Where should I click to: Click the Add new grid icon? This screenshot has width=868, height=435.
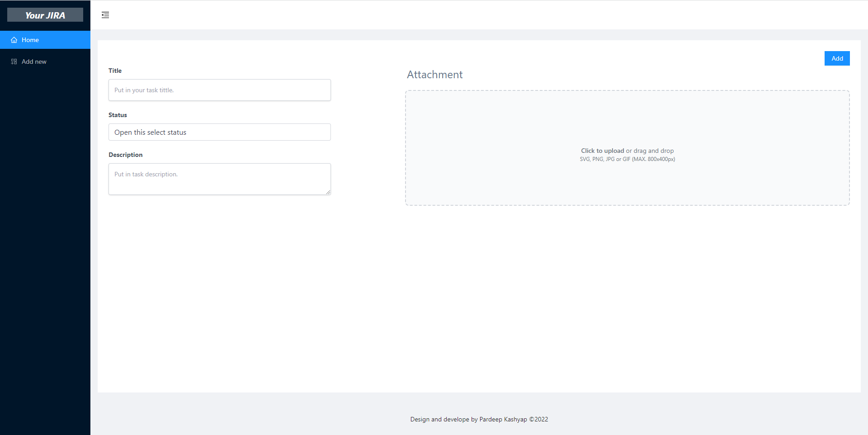coord(14,61)
